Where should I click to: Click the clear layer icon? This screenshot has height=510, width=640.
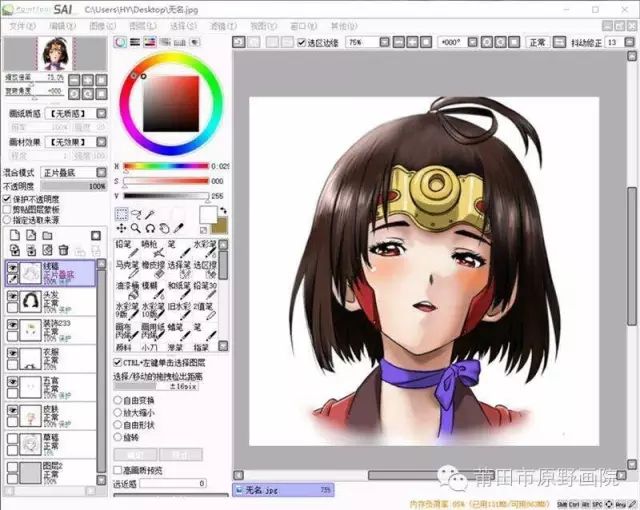47,250
